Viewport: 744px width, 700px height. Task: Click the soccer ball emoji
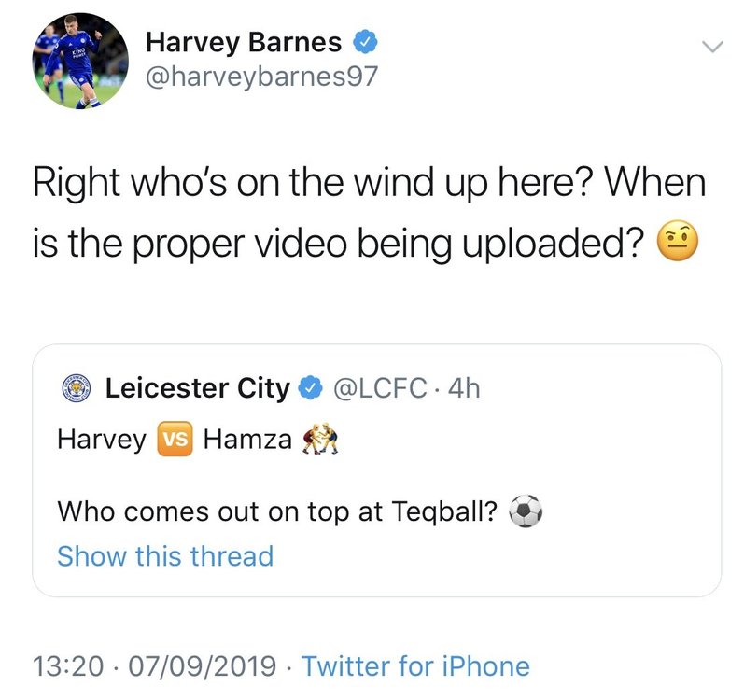click(x=526, y=511)
